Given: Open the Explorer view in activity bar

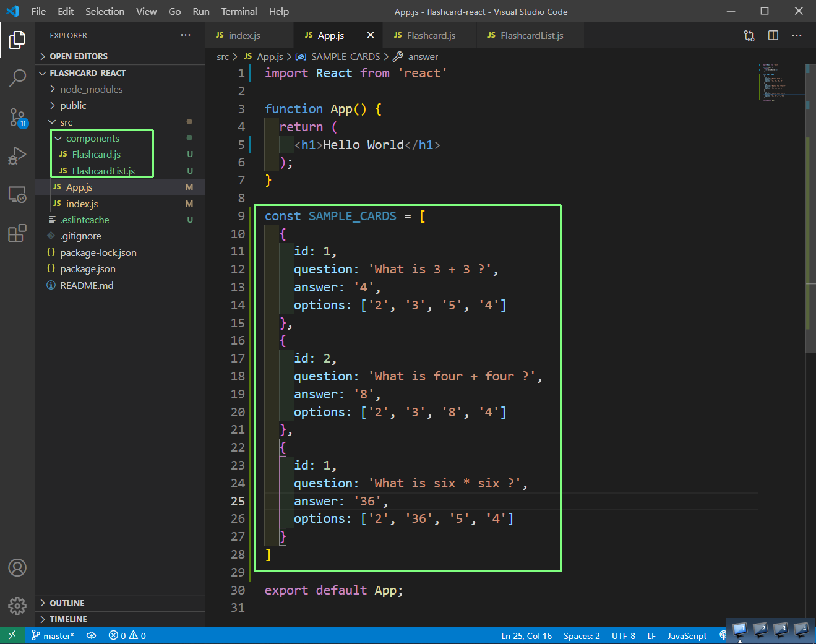Looking at the screenshot, I should pos(17,40).
